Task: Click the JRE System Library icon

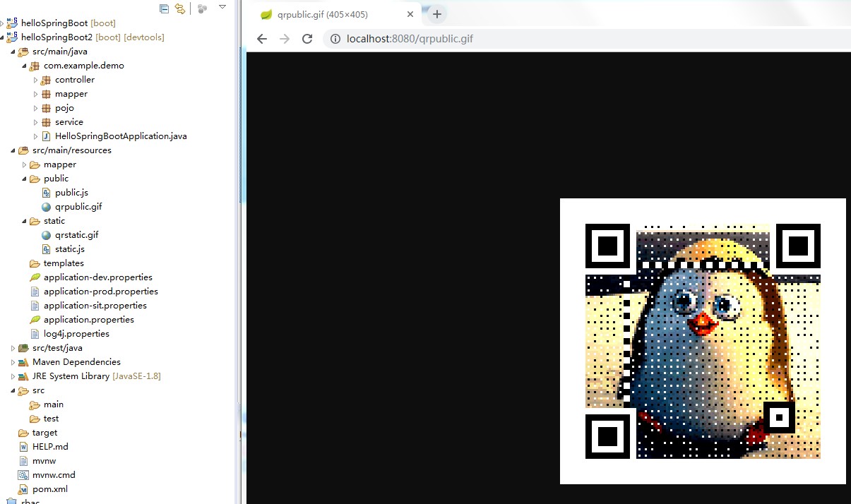Action: point(23,376)
